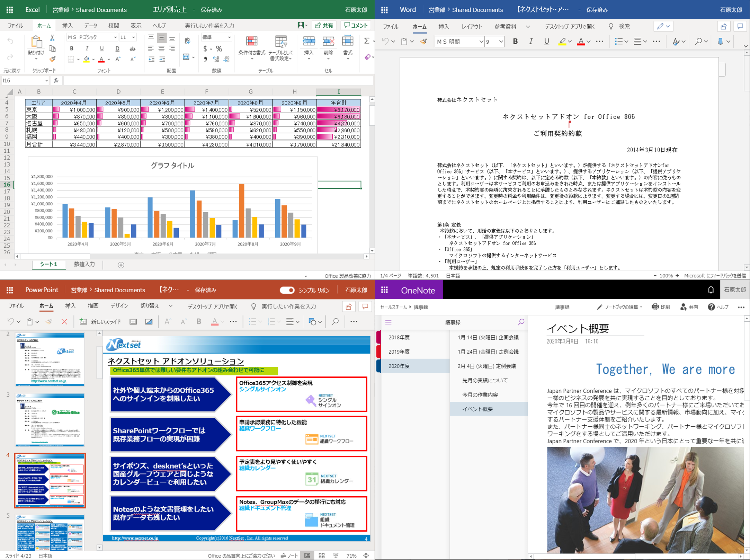750x560 pixels.
Task: Click the Word undo icon
Action: pos(385,42)
